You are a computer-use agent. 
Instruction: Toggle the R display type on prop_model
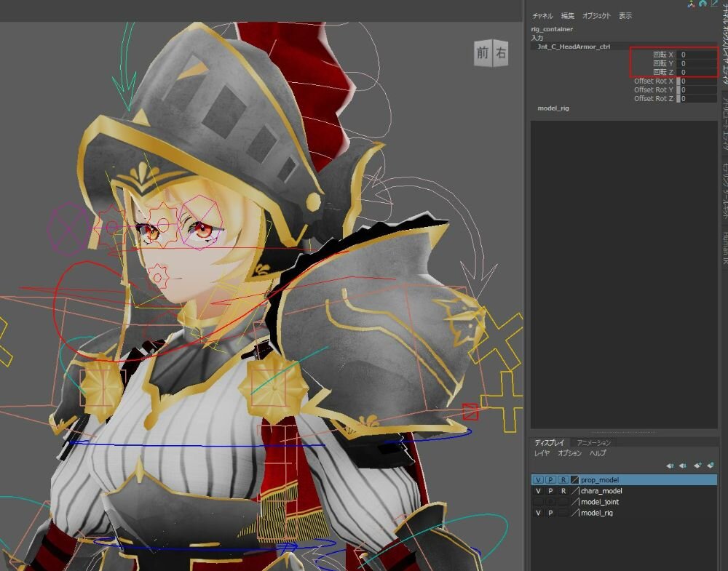coord(563,480)
